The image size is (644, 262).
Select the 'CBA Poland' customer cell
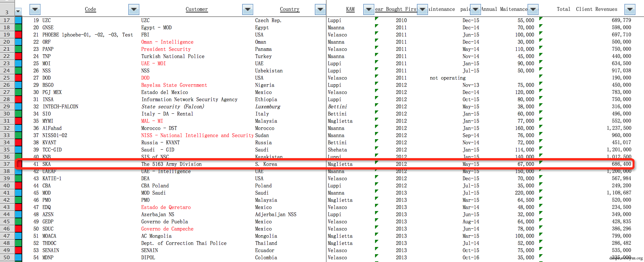[x=155, y=186]
